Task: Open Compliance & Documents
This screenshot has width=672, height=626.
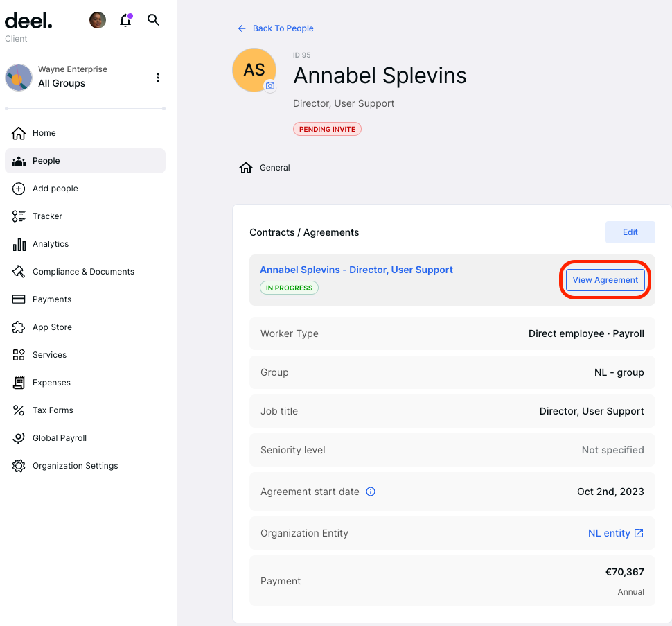Action: tap(83, 272)
